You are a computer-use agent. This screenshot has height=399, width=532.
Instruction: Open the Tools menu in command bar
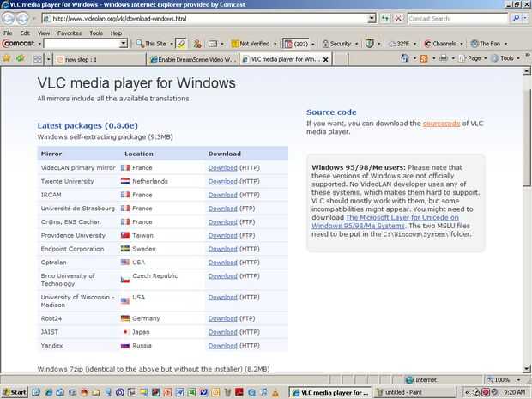[504, 58]
